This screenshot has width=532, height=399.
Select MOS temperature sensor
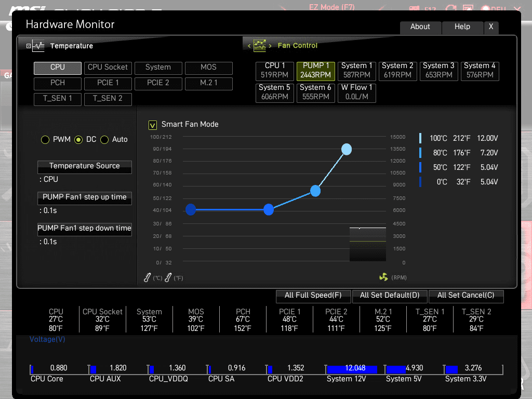(x=209, y=68)
